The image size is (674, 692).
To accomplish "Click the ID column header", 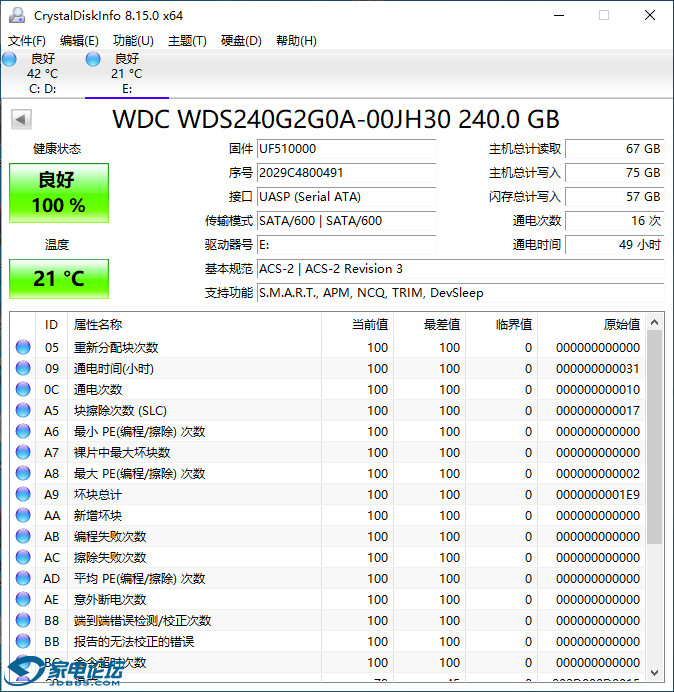I will (51, 325).
